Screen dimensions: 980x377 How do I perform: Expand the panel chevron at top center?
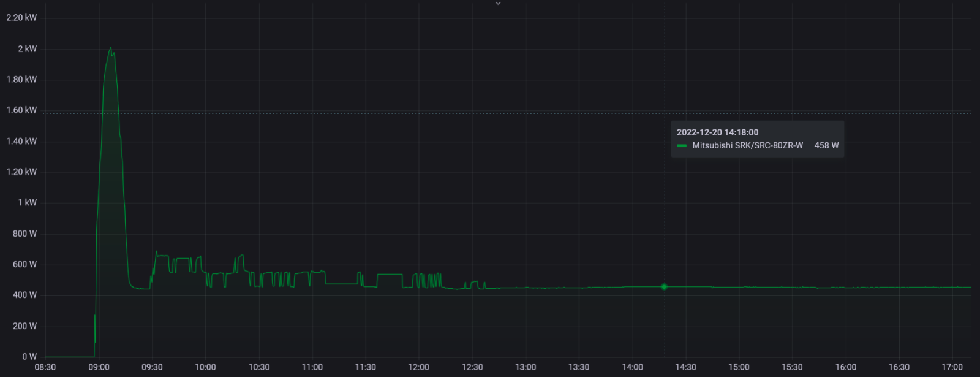[498, 3]
